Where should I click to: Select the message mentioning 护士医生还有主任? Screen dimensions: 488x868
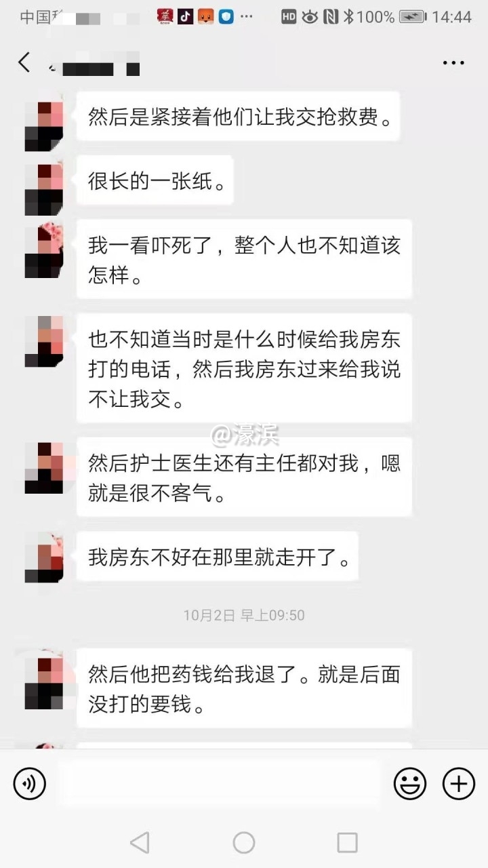(x=244, y=479)
